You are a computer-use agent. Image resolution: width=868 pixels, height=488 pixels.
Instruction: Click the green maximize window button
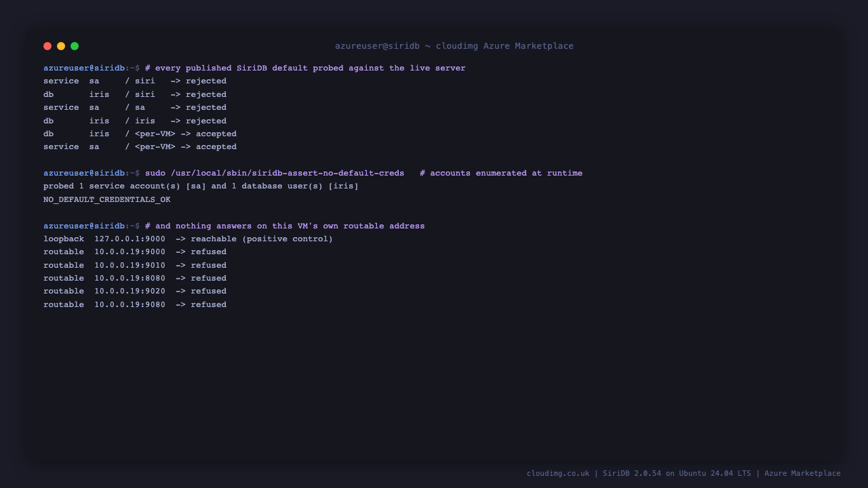tap(75, 46)
